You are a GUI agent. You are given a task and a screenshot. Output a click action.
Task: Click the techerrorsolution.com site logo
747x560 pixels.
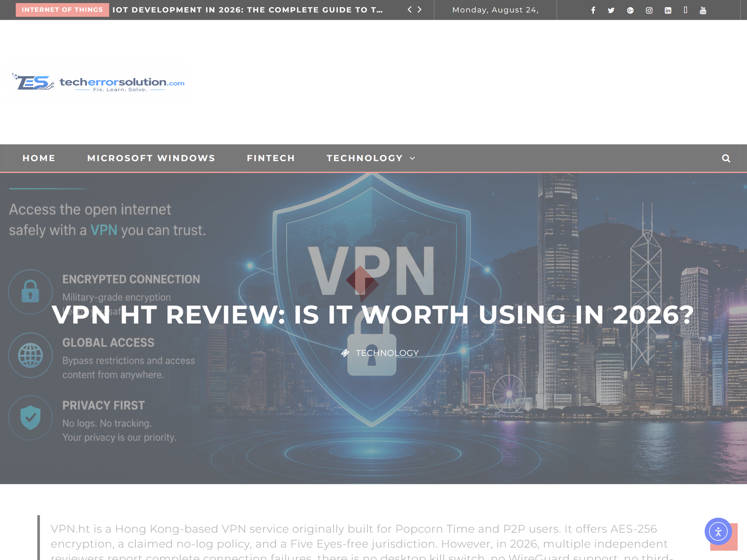click(x=99, y=83)
